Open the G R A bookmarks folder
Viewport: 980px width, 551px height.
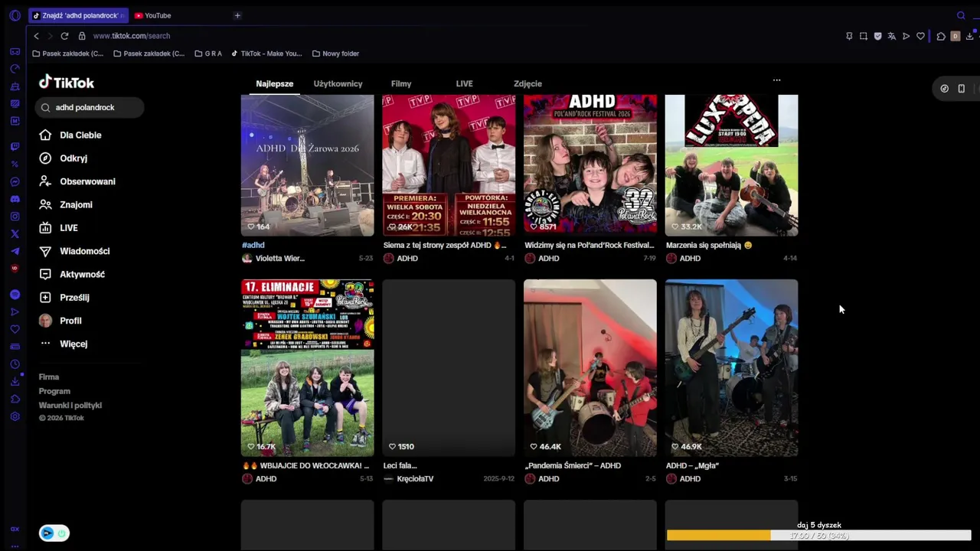pos(208,54)
